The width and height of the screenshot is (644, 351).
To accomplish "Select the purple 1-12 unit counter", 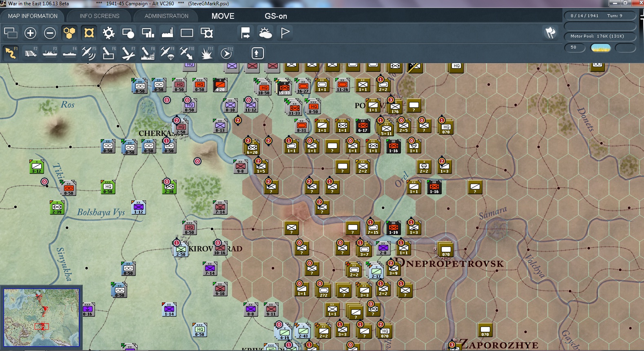I will click(x=139, y=207).
